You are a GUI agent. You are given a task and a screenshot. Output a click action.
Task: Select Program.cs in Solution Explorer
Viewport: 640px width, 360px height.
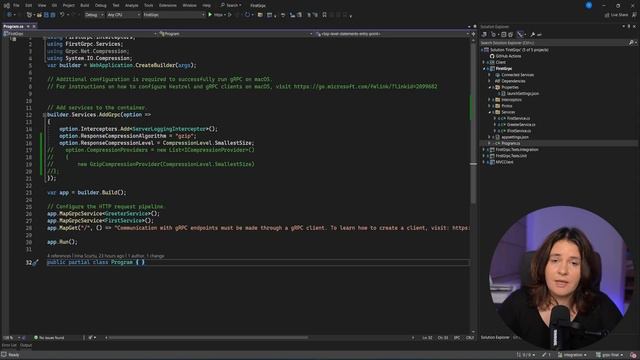(x=510, y=143)
